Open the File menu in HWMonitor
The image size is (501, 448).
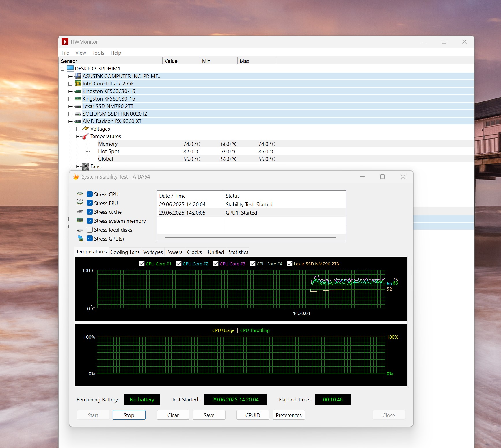coord(65,53)
